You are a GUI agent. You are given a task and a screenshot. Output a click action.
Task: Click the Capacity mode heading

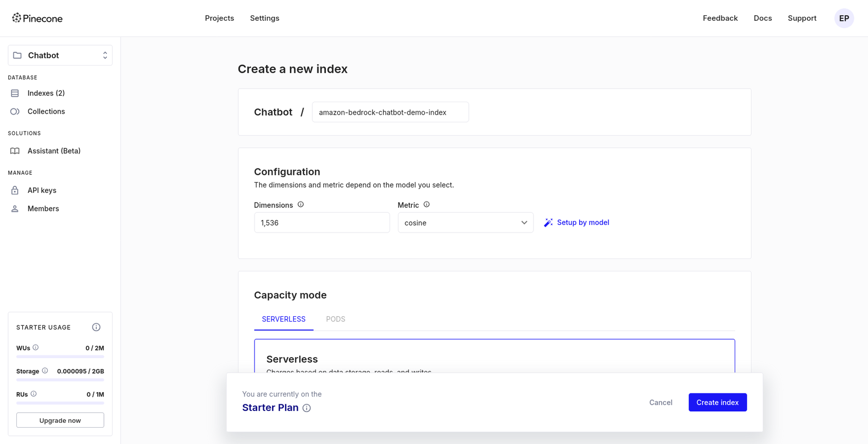pyautogui.click(x=290, y=295)
